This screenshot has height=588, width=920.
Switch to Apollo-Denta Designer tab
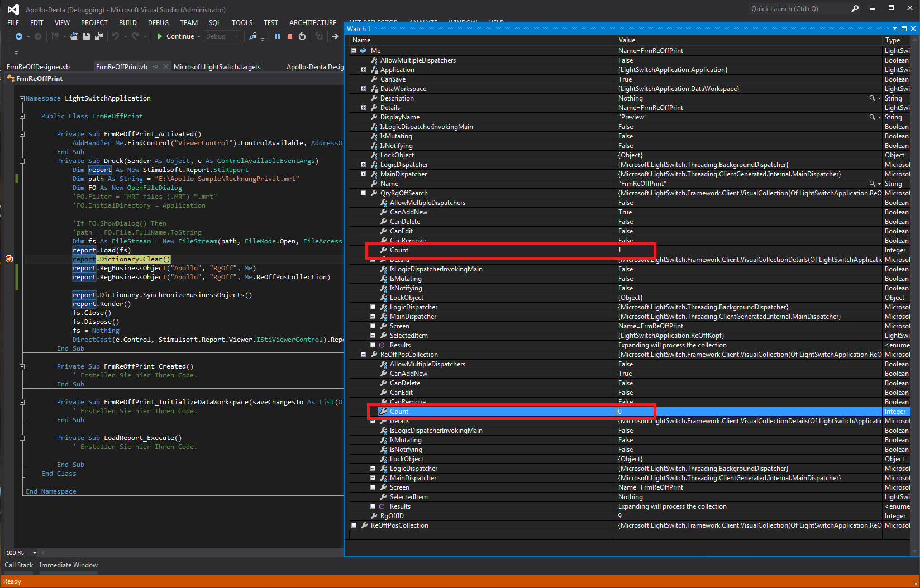tap(315, 66)
